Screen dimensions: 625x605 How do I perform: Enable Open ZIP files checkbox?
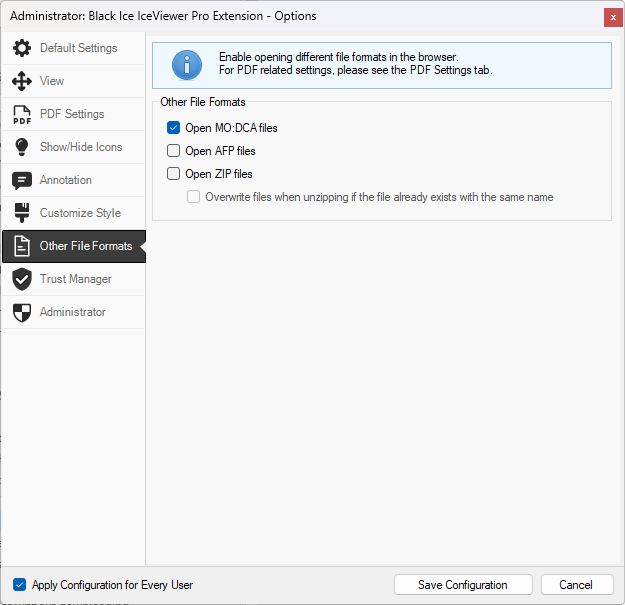coord(173,174)
